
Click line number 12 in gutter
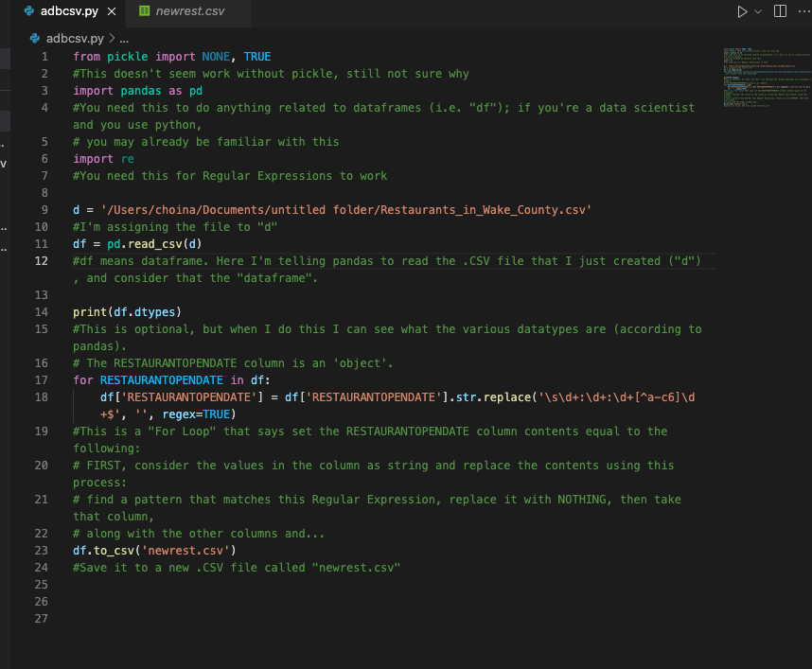(x=42, y=261)
